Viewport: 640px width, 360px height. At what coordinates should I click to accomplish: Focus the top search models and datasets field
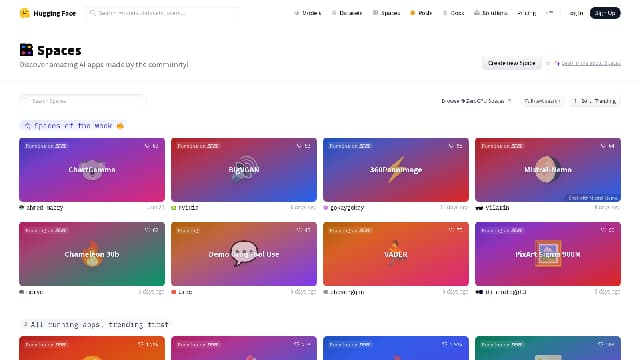click(x=162, y=13)
